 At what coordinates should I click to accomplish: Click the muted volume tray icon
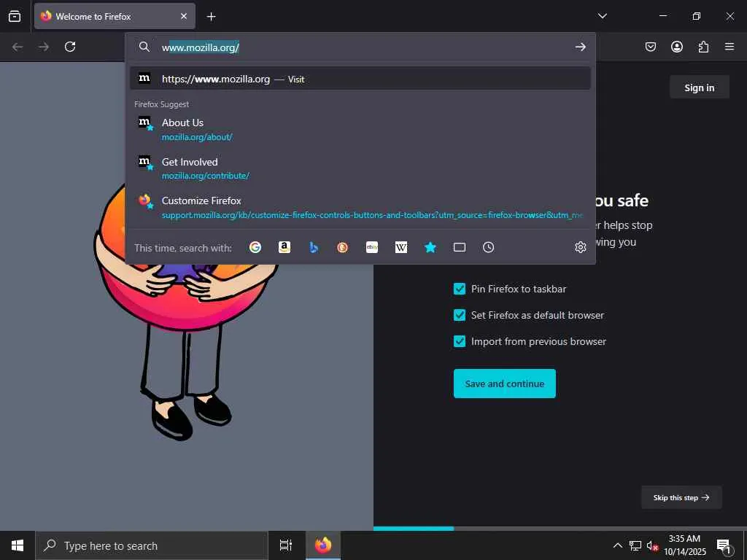point(652,545)
